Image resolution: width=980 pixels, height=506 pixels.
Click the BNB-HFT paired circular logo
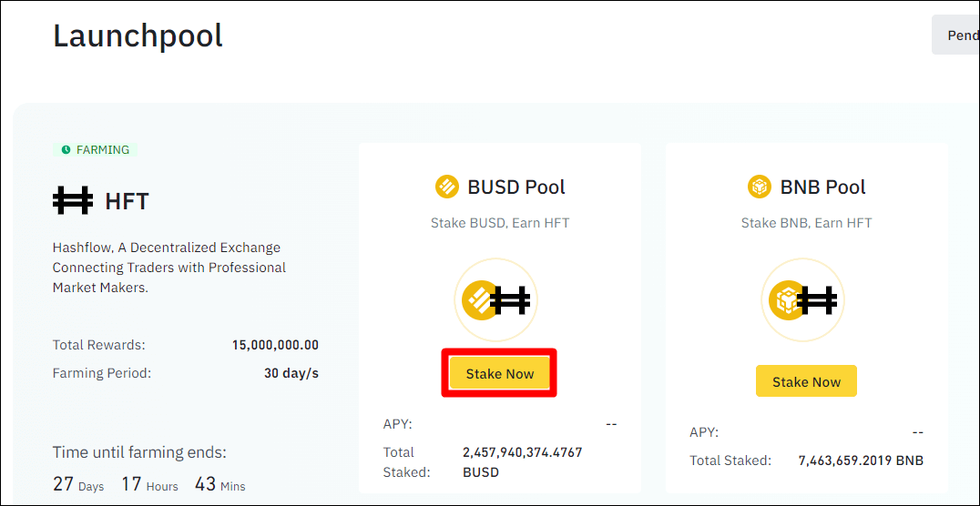point(802,299)
